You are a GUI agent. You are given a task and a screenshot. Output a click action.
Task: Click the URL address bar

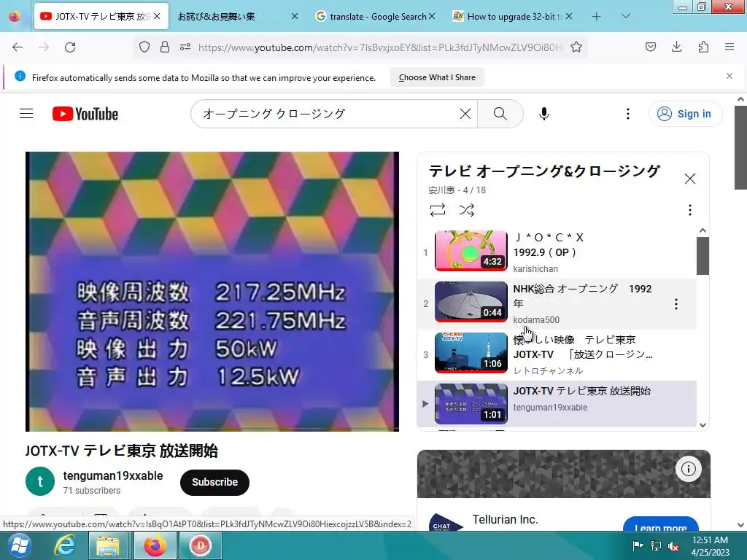[x=379, y=47]
